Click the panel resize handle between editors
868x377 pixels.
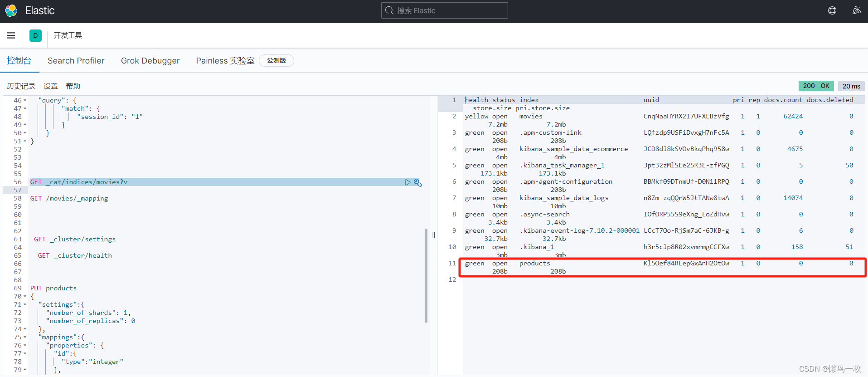tap(434, 235)
